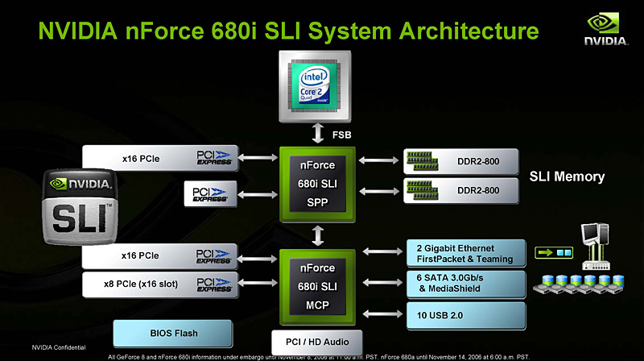
Task: Click the FSB double arrow below the CPU
Action: (x=317, y=133)
